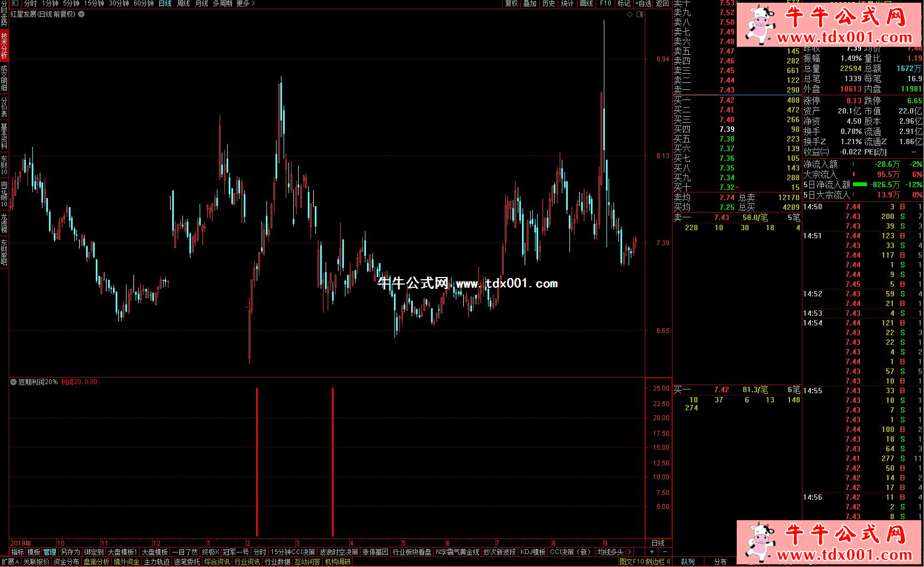924x567 pixels.
Task: Open the 资金分布 panel button
Action: [x=66, y=562]
